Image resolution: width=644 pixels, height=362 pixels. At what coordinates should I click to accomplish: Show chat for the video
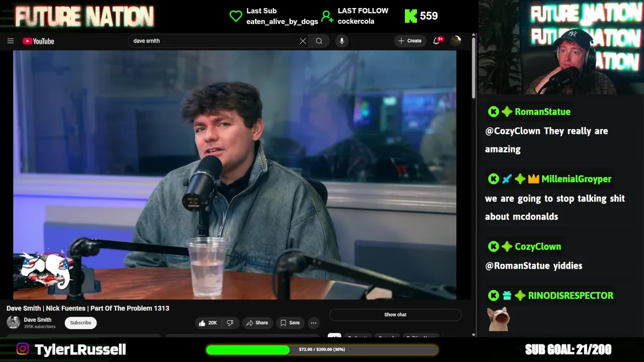(x=395, y=315)
